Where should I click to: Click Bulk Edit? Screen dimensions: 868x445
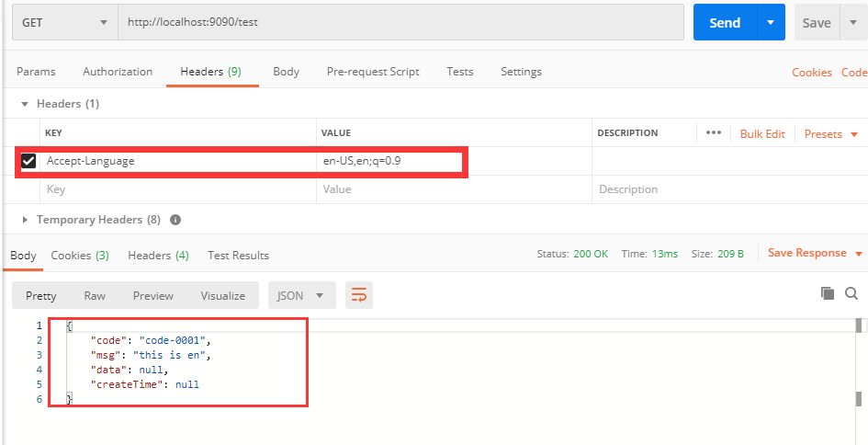pyautogui.click(x=762, y=134)
